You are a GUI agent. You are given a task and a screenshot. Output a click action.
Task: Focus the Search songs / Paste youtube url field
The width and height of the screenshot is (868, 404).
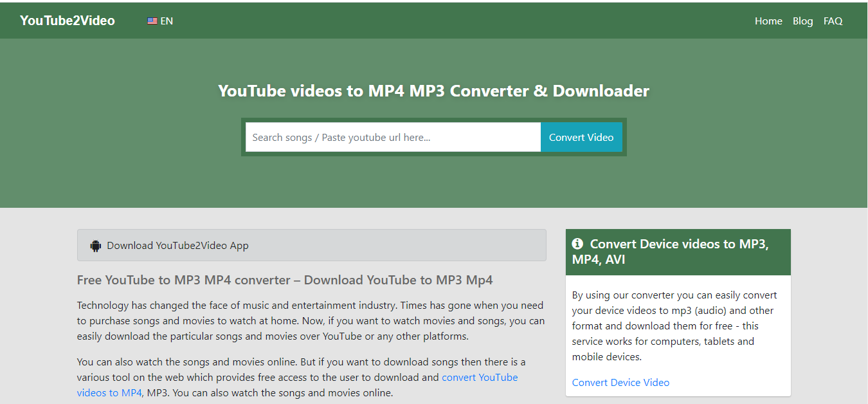(x=393, y=137)
